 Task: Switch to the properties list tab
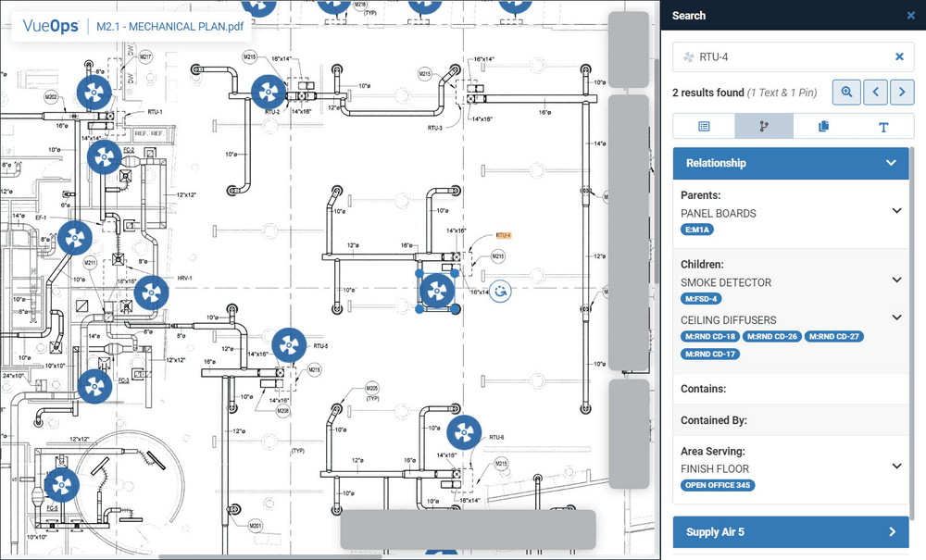[704, 127]
